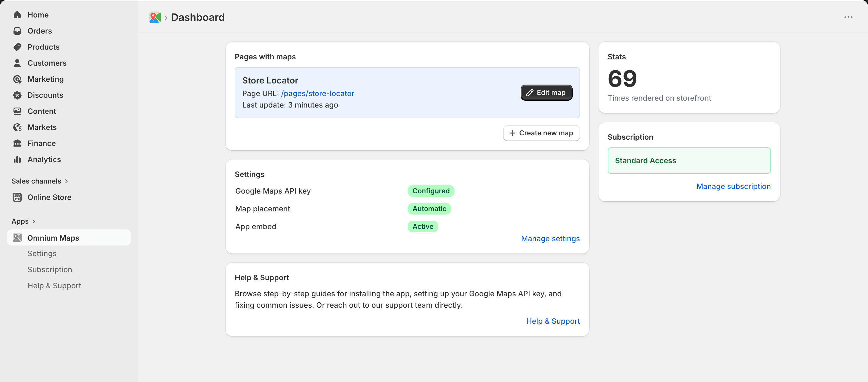The image size is (868, 382).
Task: Open Discounts via its sidebar icon
Action: point(17,95)
